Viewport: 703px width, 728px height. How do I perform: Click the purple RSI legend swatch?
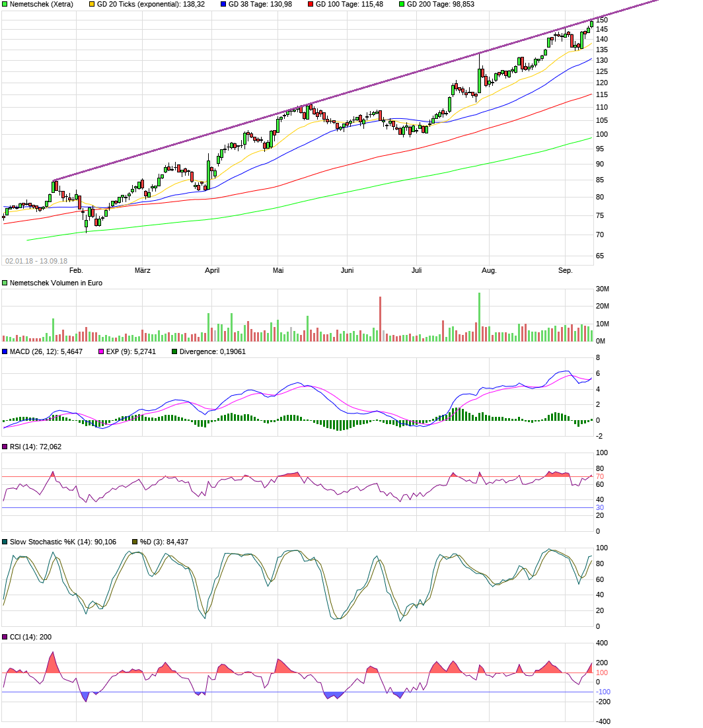5,447
